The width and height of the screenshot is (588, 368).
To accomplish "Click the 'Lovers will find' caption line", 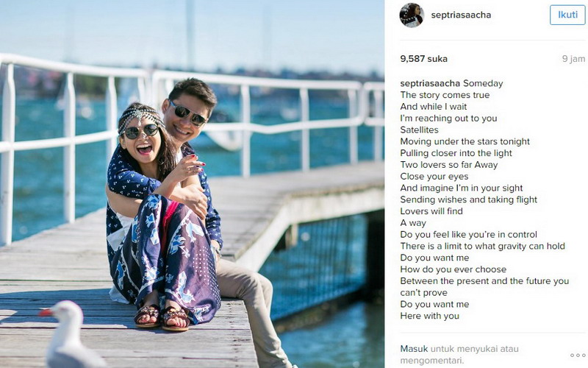I will click(431, 211).
